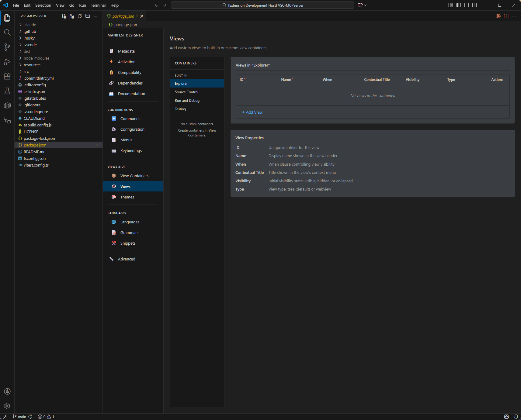
Task: Toggle the secondary side bar layout button
Action: [474, 5]
